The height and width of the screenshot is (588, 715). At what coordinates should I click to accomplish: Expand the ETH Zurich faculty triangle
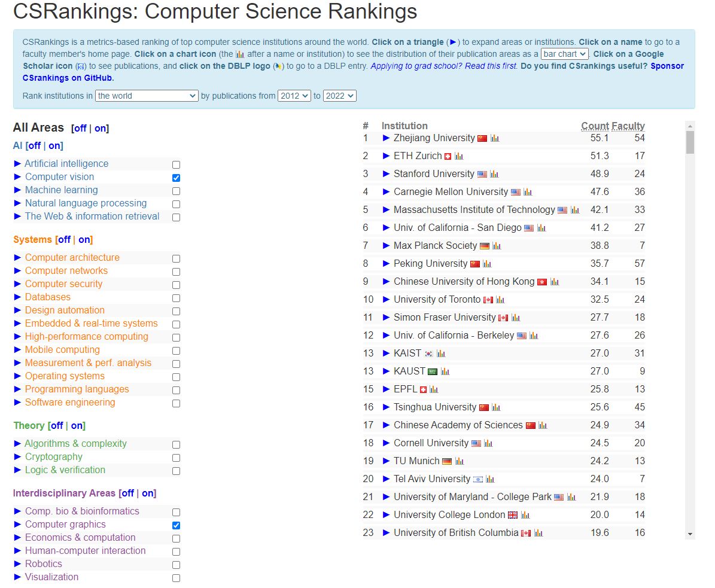tap(386, 156)
